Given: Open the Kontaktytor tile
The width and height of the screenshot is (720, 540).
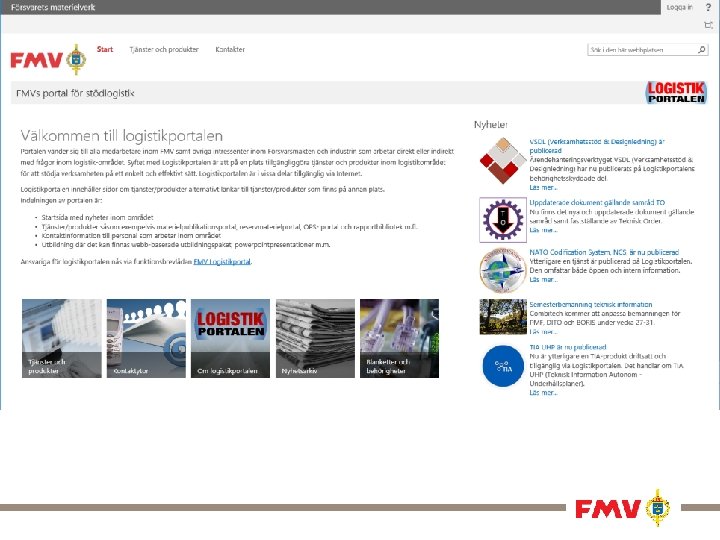Looking at the screenshot, I should [x=146, y=338].
